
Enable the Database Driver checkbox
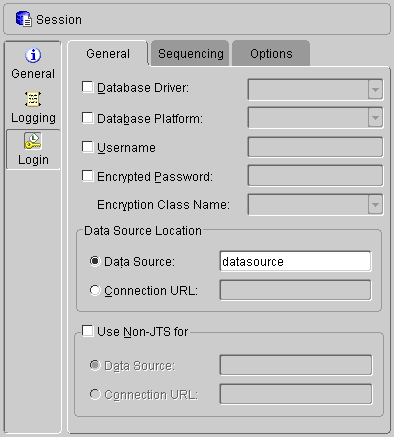(88, 87)
